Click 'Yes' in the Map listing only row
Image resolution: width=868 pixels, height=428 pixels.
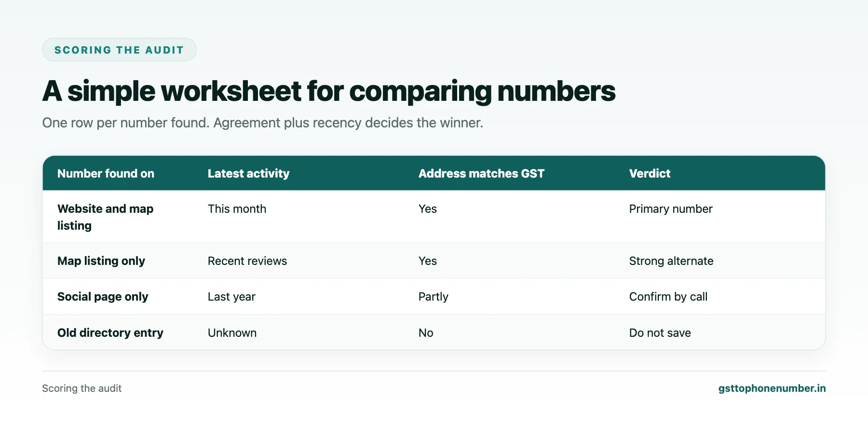[x=428, y=261]
